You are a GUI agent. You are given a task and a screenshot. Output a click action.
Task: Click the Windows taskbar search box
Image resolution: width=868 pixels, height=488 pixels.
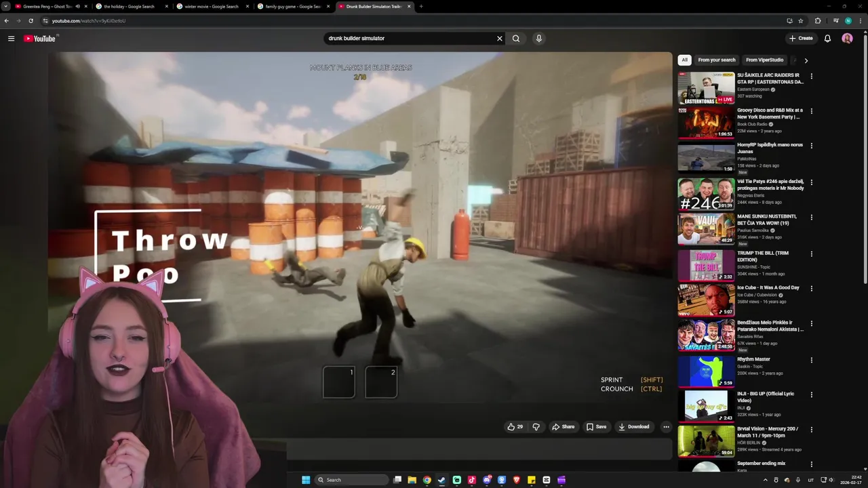351,480
